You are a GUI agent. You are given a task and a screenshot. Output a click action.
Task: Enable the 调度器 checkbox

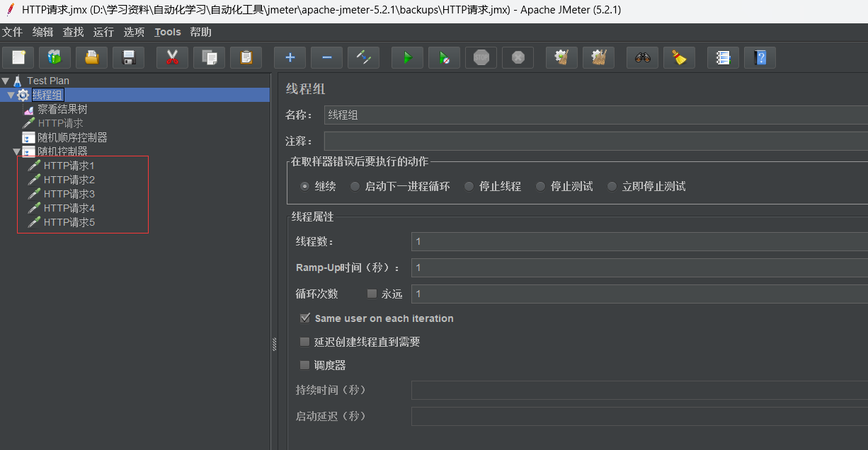(x=304, y=365)
